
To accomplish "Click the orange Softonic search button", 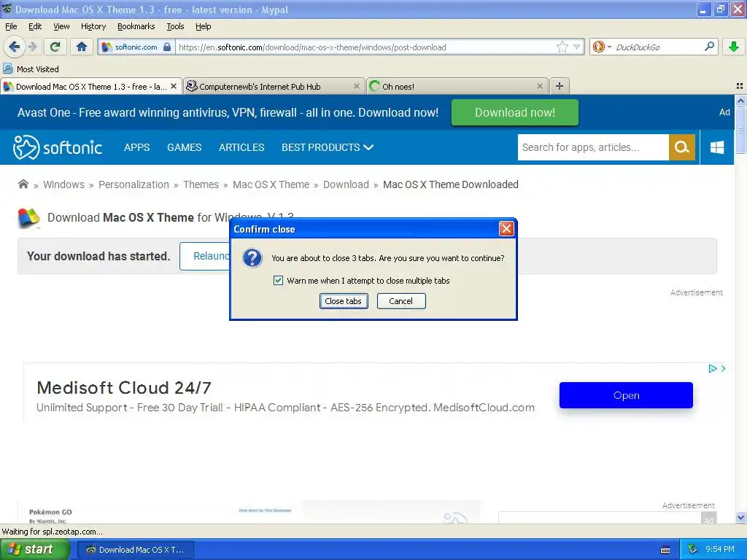I will pyautogui.click(x=682, y=147).
